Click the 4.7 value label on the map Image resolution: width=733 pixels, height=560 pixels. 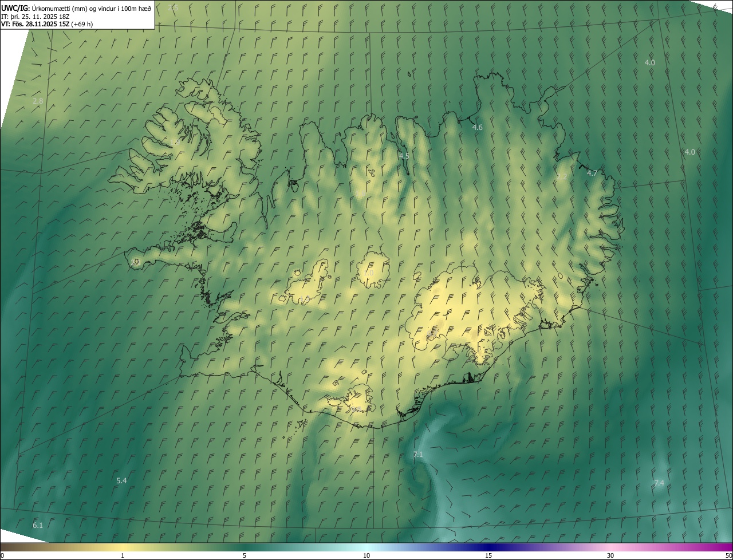(x=592, y=173)
